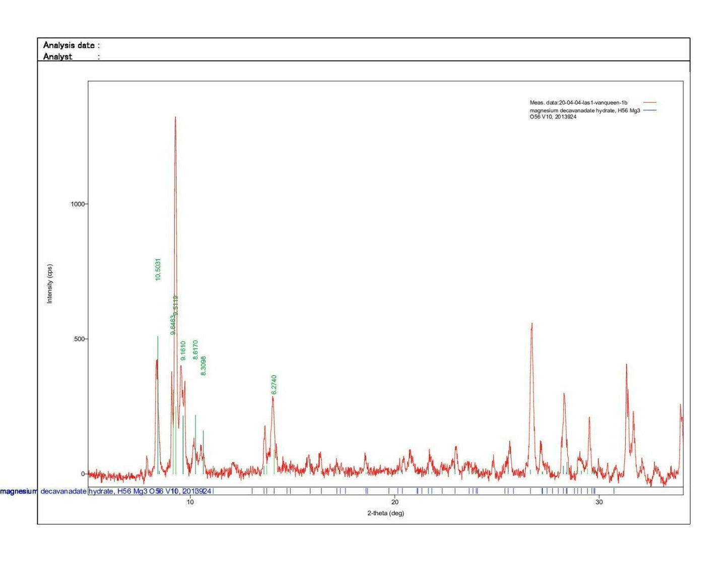This screenshot has width=728, height=562.
Task: Click the peak label 10.5031
Action: [158, 268]
